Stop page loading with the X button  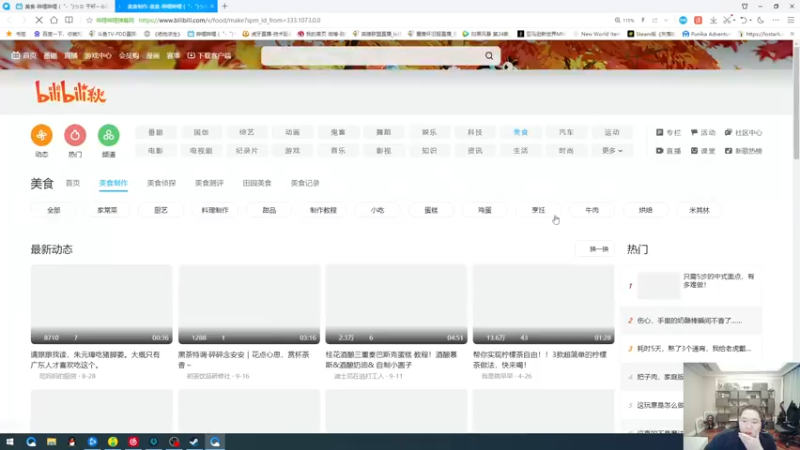39,20
